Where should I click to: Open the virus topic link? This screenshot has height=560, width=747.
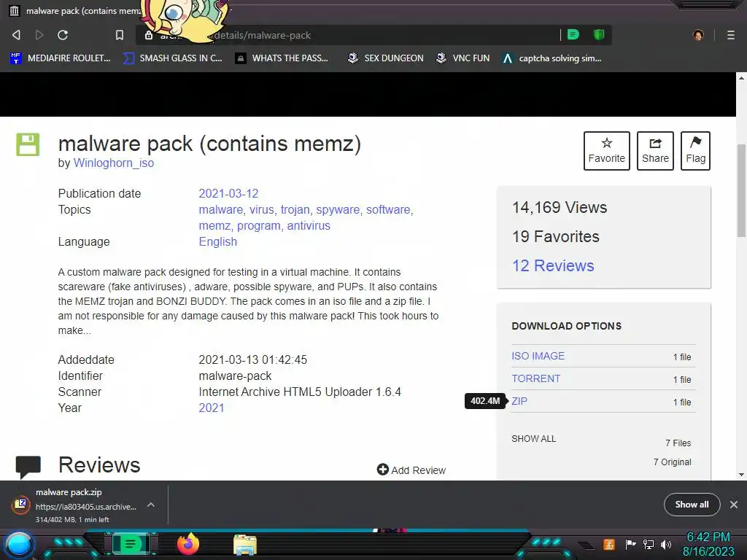262,209
